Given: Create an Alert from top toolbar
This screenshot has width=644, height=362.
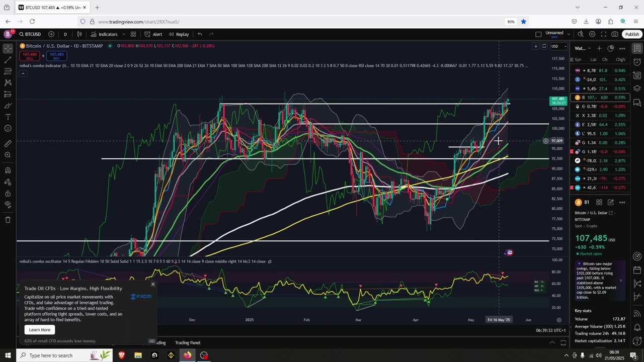Looking at the screenshot, I should tap(153, 34).
